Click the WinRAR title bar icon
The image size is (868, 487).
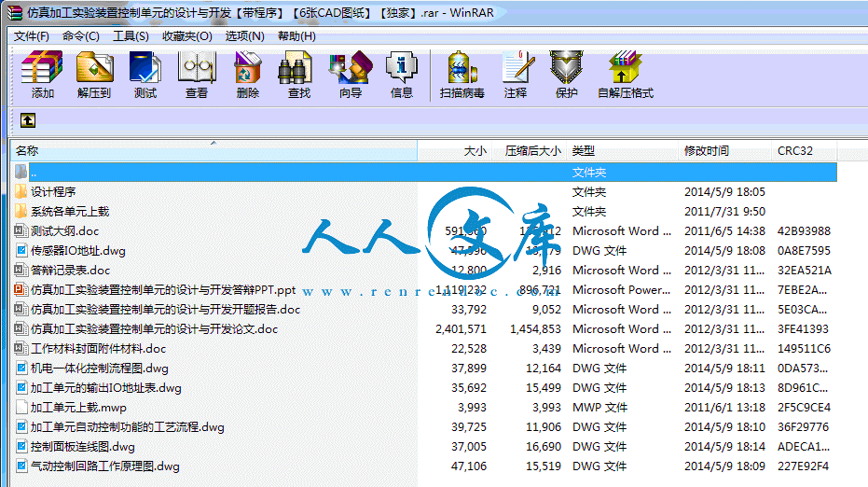15,13
